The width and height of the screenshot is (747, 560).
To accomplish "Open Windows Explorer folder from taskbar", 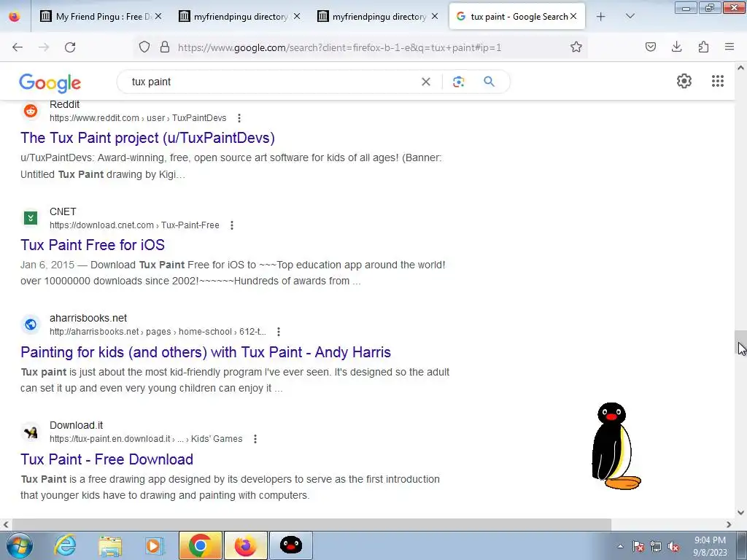I will 110,545.
